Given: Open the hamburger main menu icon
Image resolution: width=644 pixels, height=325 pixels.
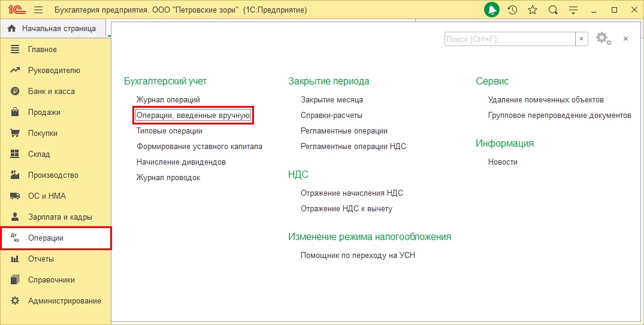Looking at the screenshot, I should (38, 10).
